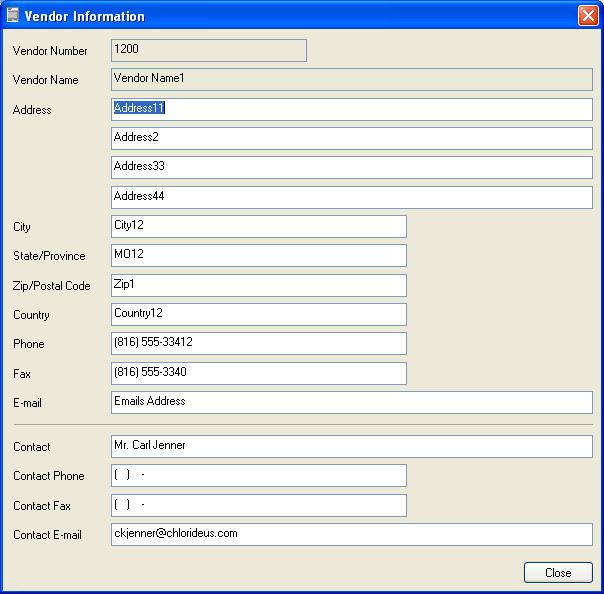Click the highlighted Address11 field
The width and height of the screenshot is (604, 594).
352,109
